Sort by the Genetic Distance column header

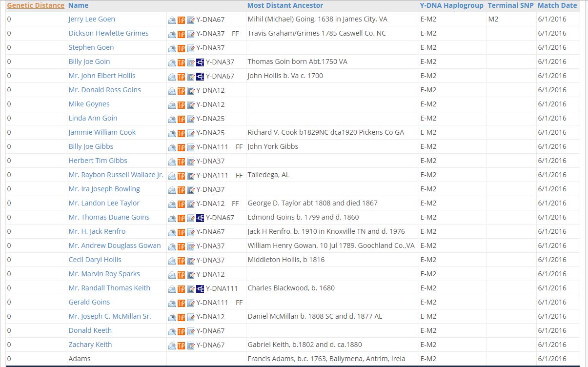point(36,5)
